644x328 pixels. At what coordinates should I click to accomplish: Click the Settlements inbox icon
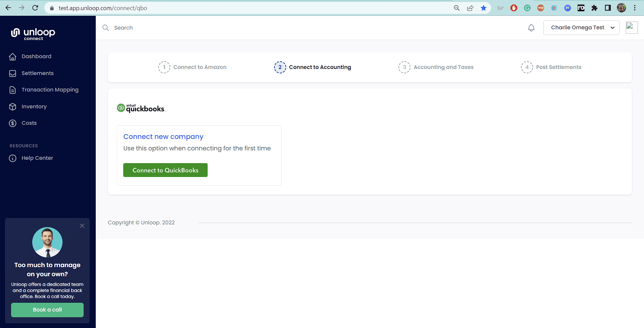click(x=13, y=73)
